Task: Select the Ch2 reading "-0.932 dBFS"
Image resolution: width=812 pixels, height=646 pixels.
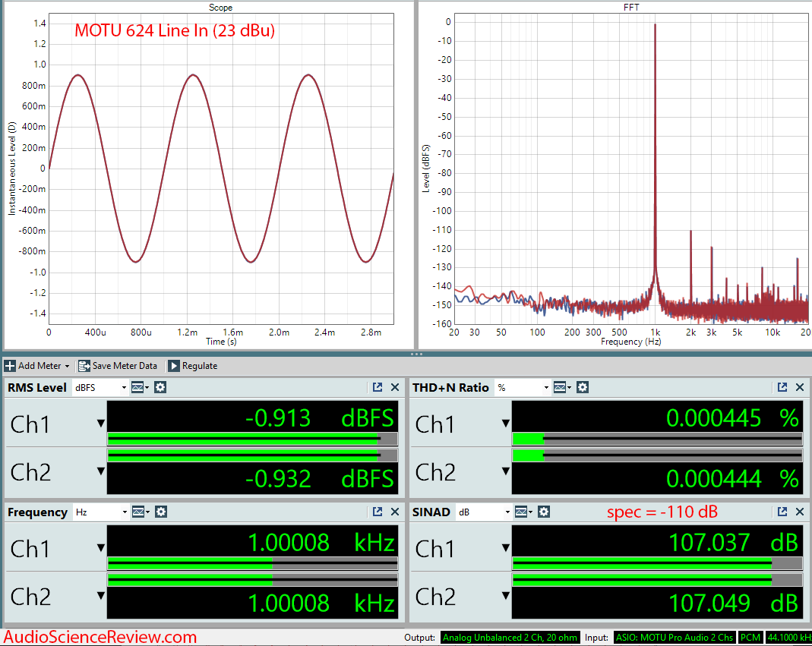Action: click(320, 479)
